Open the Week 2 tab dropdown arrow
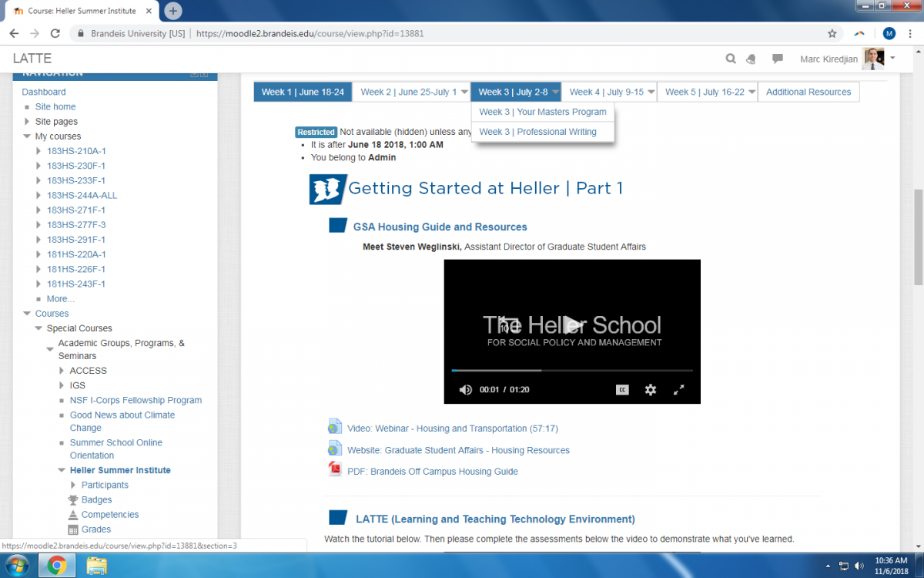The image size is (924, 578). coord(464,92)
